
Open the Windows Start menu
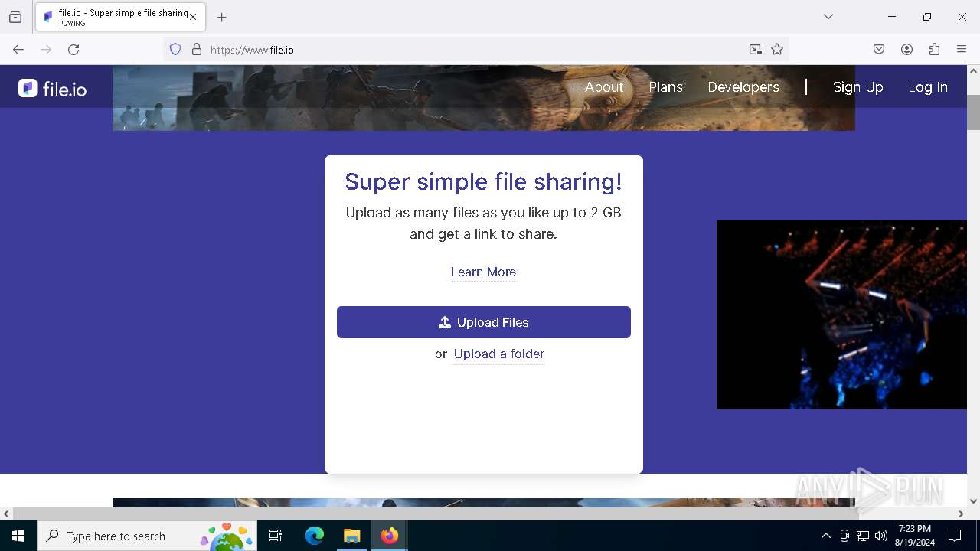click(18, 536)
